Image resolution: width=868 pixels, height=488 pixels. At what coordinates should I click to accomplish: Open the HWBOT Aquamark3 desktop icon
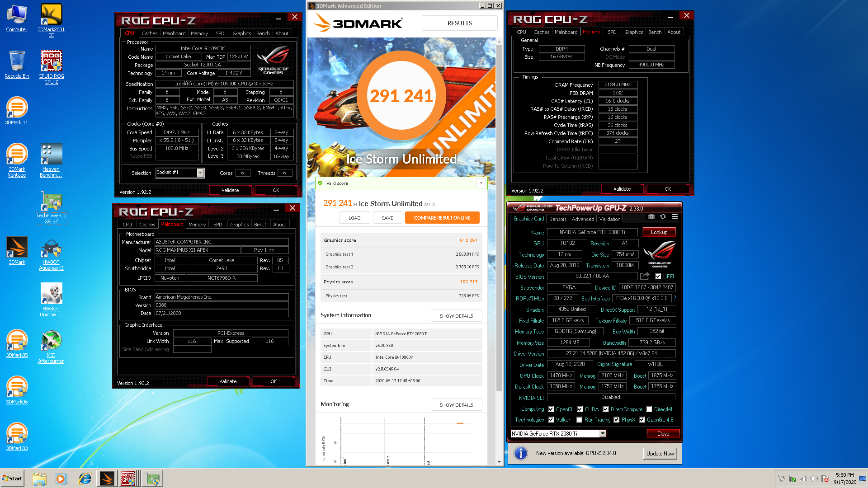coord(51,254)
